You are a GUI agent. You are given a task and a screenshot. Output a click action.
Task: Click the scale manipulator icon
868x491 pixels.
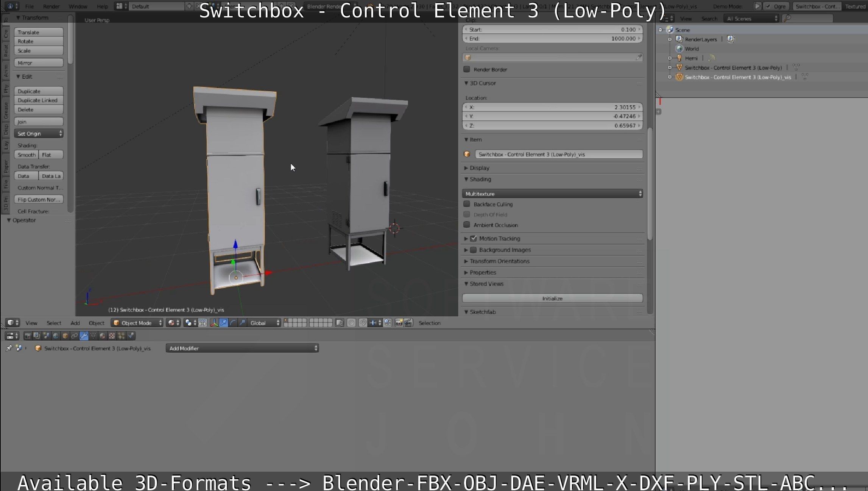242,323
